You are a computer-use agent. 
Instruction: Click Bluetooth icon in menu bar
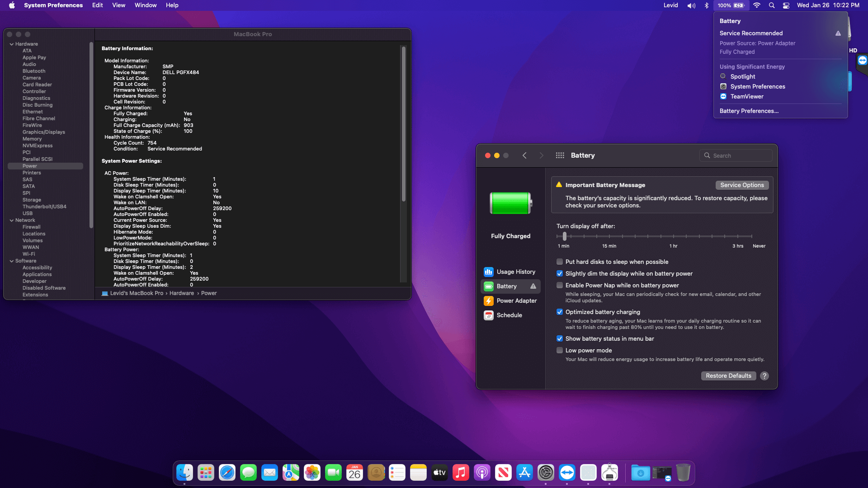707,5
